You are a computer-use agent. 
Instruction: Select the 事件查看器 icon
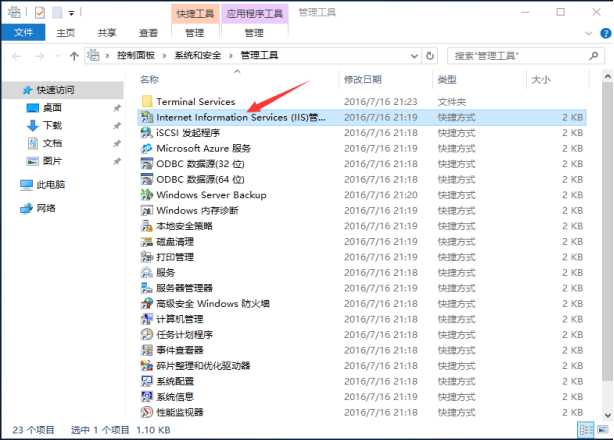coord(147,350)
